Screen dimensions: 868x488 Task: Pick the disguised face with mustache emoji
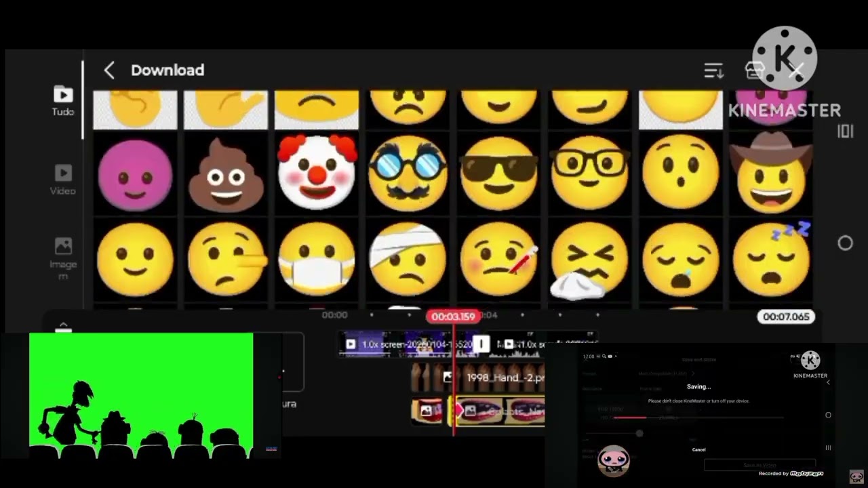tap(408, 174)
